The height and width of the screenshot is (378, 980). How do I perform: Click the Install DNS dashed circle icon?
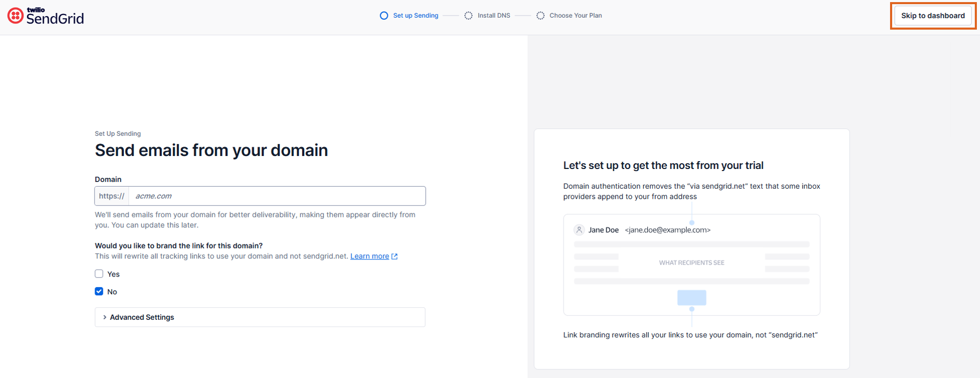click(468, 16)
